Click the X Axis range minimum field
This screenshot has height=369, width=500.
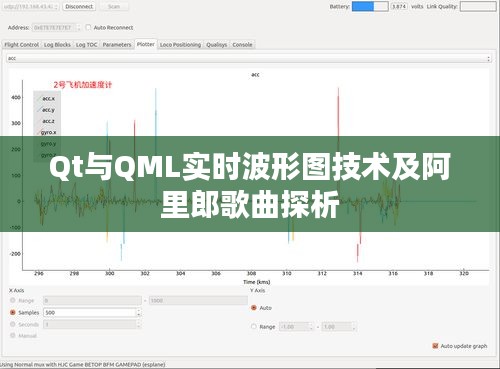pyautogui.click(x=92, y=301)
